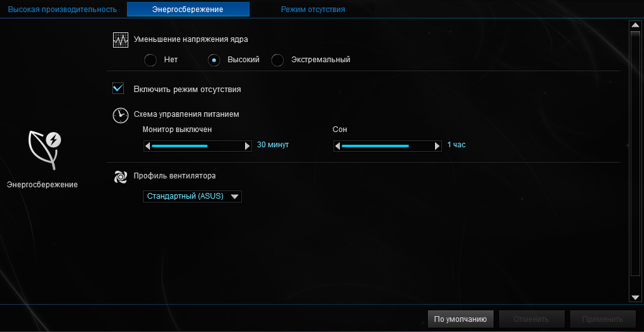Select the Высокий radio button
Image resolution: width=644 pixels, height=332 pixels.
coord(215,60)
